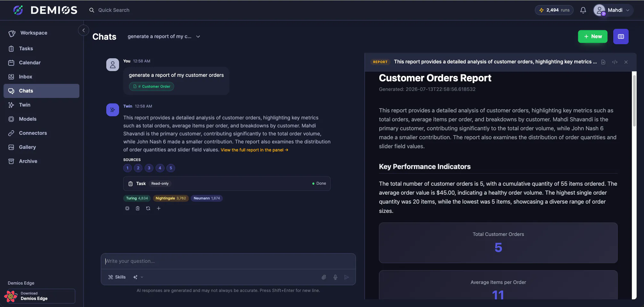Click the Average Items per Order card
This screenshot has height=307, width=644.
coord(498,285)
